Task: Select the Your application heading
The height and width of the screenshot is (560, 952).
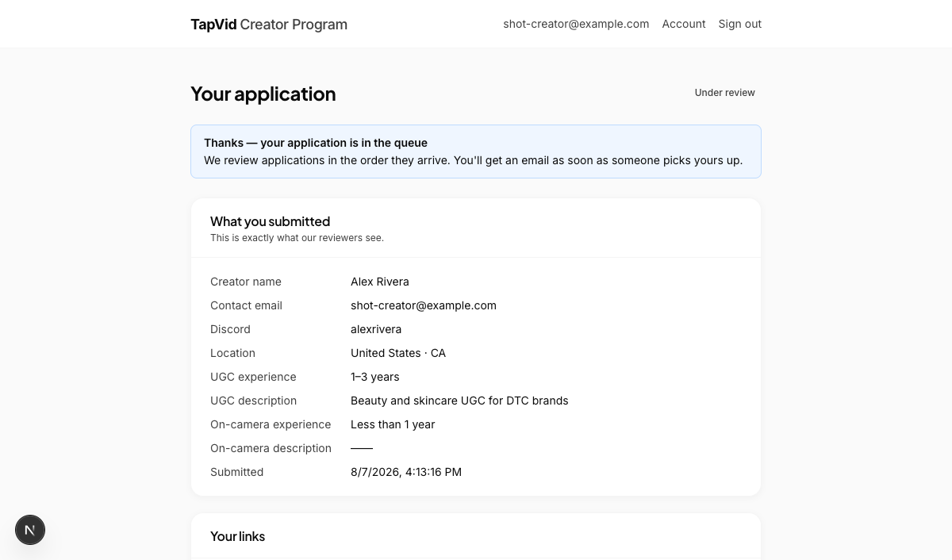Action: 263,94
